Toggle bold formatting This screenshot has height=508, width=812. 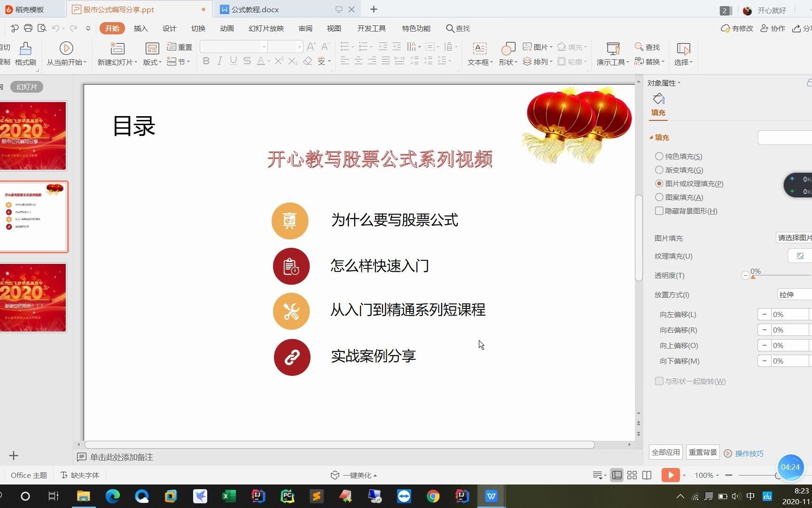point(205,61)
